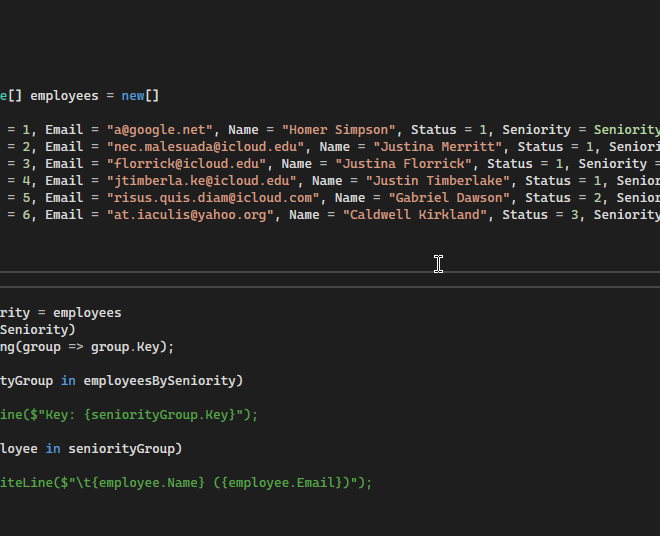Click the "a@google.net" email string

coord(160,130)
